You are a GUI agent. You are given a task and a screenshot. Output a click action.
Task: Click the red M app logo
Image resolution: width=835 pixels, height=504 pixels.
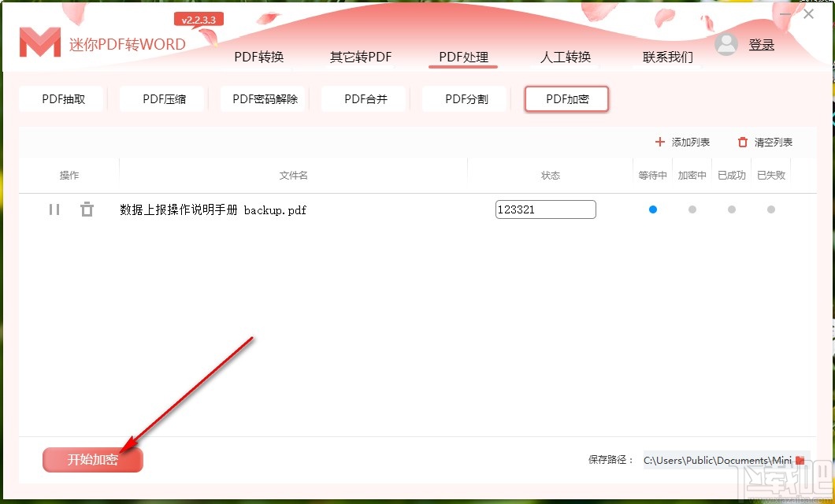[40, 43]
